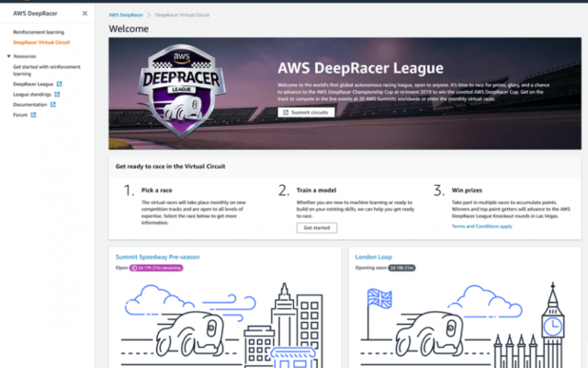Click the London Loop countdown badge
This screenshot has width=588, height=368.
[401, 268]
